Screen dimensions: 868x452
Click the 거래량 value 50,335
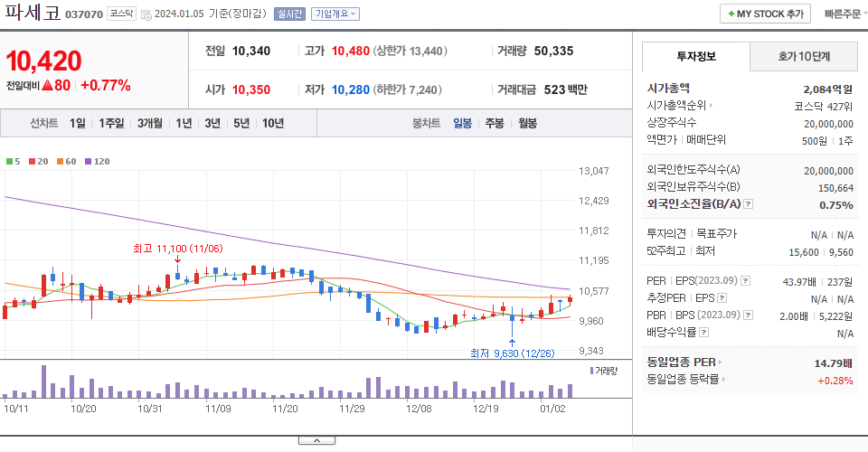point(553,51)
